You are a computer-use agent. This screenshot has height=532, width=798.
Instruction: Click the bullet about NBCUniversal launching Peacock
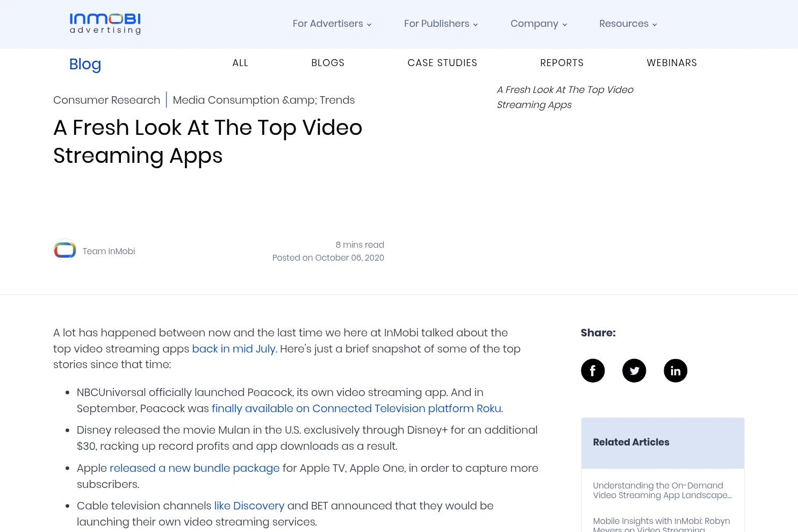(x=290, y=400)
